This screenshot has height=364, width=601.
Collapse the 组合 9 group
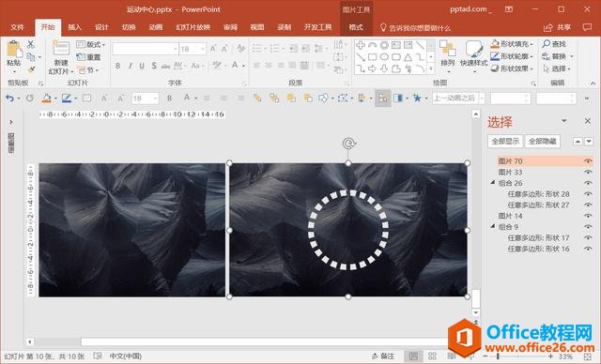(493, 227)
